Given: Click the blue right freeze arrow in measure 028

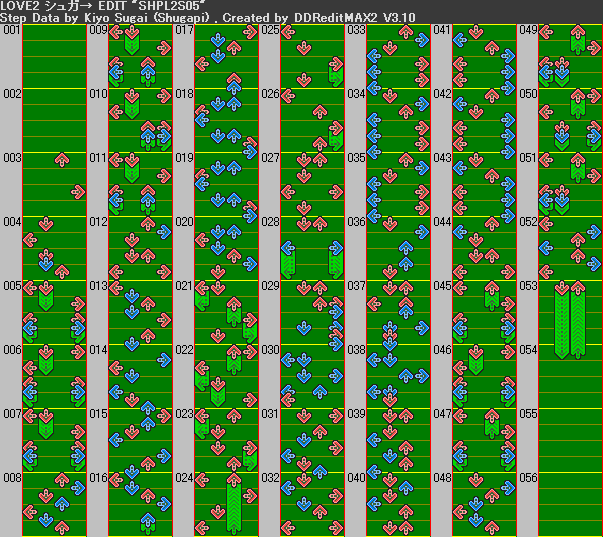Looking at the screenshot, I should 336,260.
